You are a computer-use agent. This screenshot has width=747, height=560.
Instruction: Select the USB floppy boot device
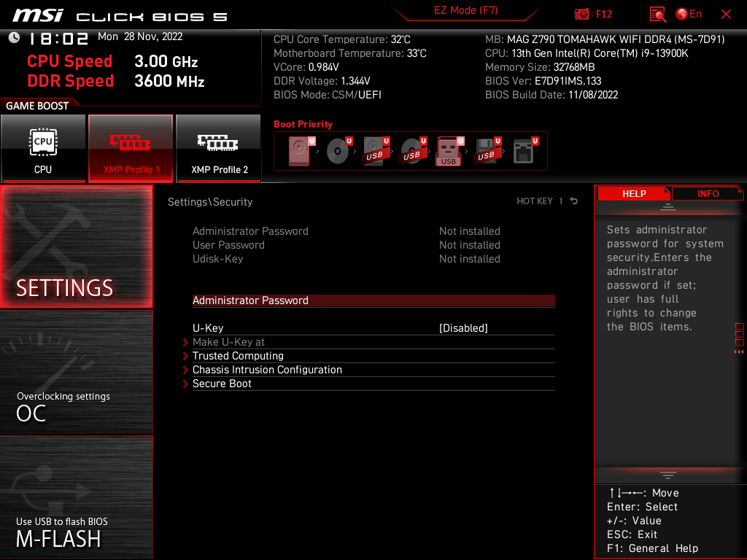(x=487, y=151)
